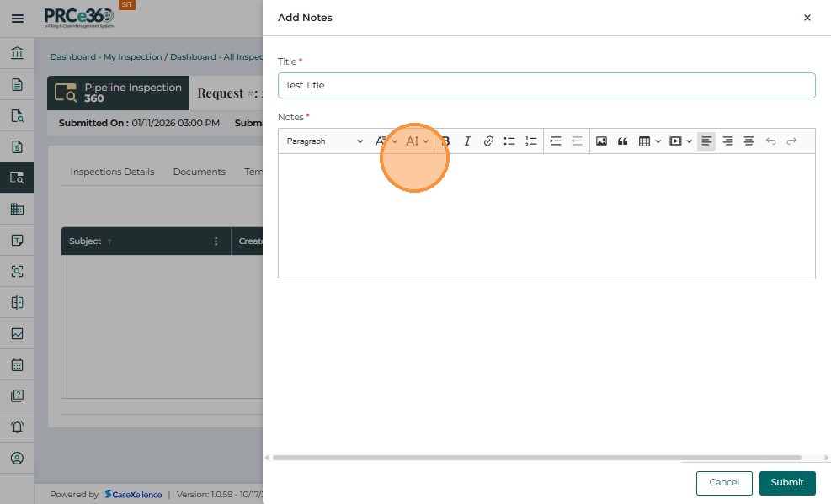This screenshot has width=831, height=504.
Task: Decrease indent in Notes editor
Action: click(577, 141)
